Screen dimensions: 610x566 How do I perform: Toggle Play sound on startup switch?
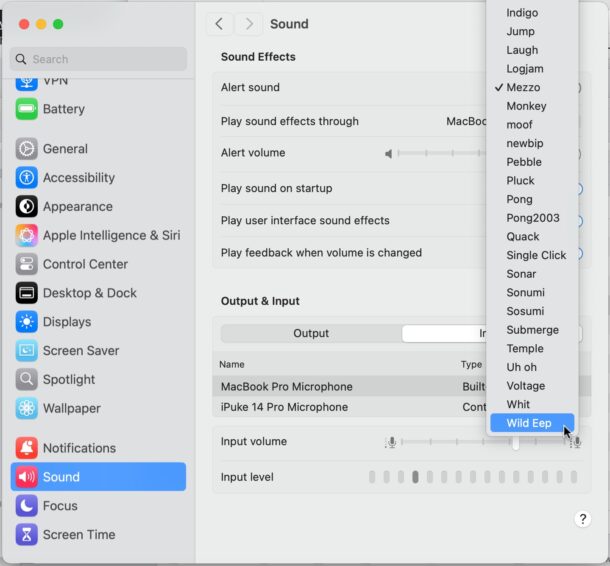click(579, 189)
